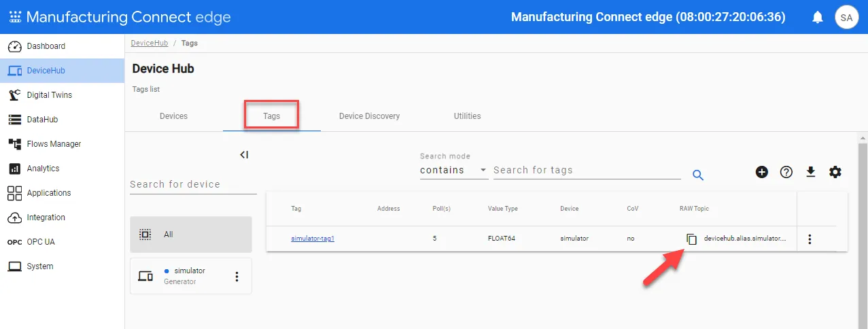
Task: Click the Flows Manager tree icon
Action: [14, 144]
